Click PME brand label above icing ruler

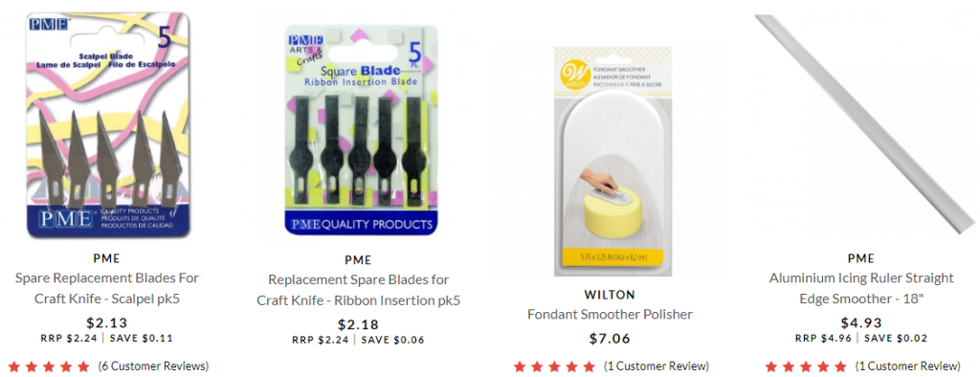pos(861,258)
